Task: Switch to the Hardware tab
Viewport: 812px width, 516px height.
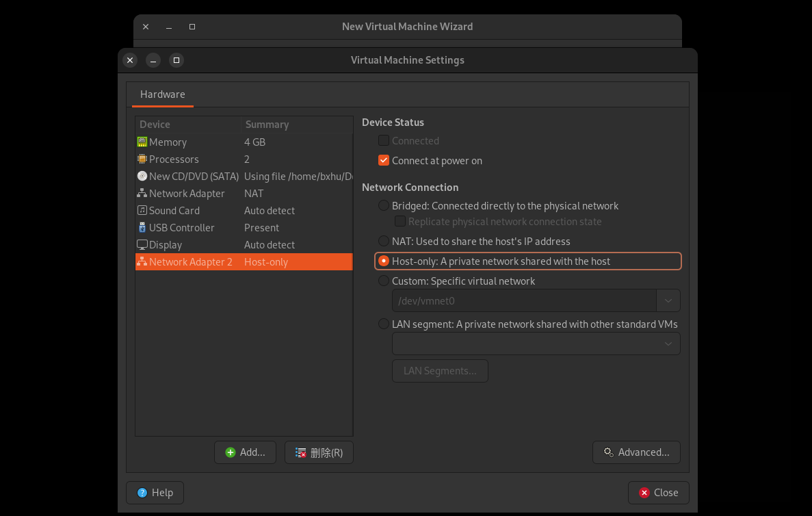Action: pyautogui.click(x=163, y=94)
